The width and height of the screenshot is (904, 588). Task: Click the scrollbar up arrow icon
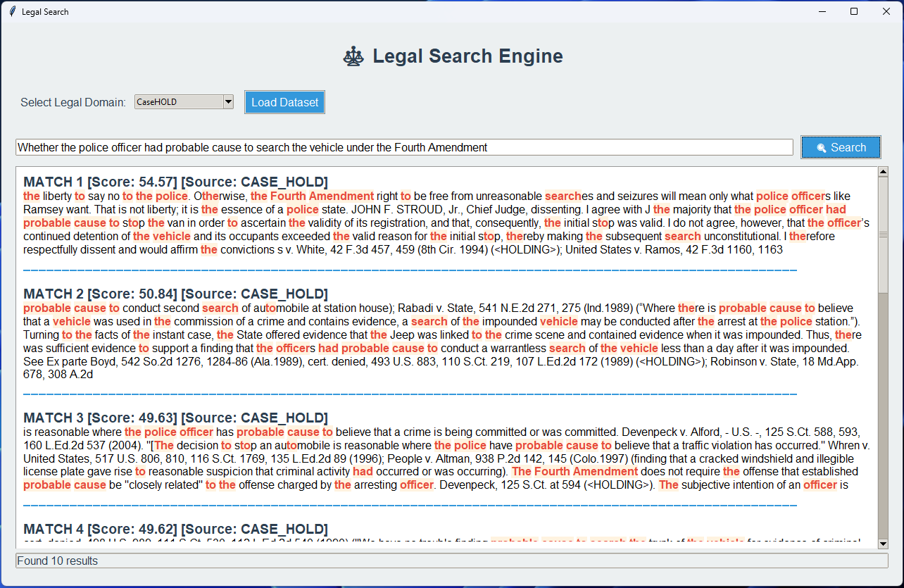(x=883, y=170)
